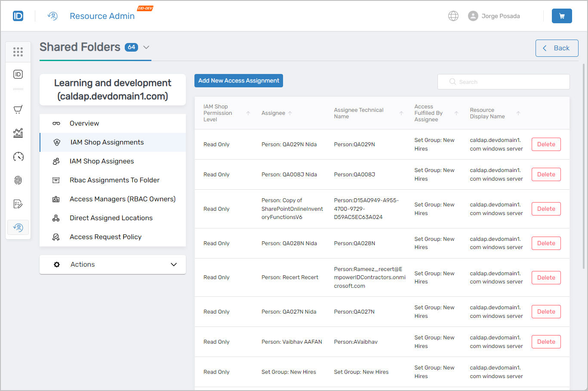The width and height of the screenshot is (588, 391).
Task: Click the globe language icon
Action: [453, 16]
